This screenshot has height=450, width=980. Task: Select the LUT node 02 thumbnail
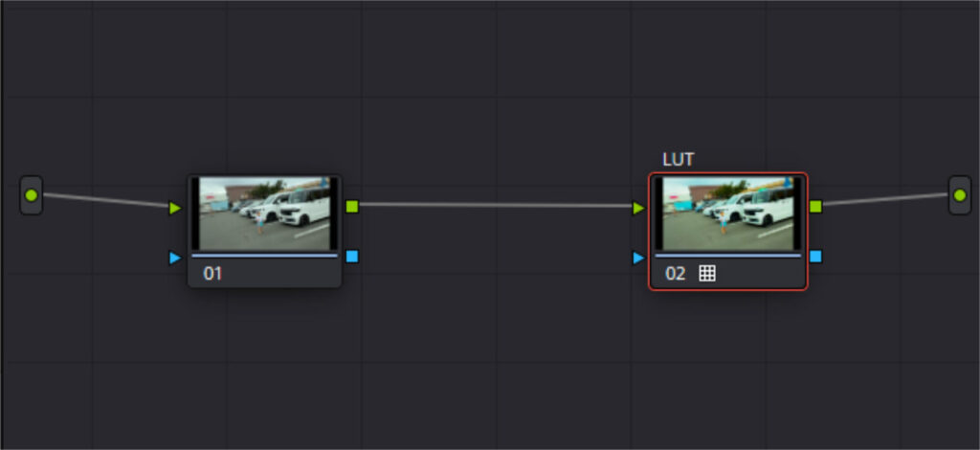(x=727, y=214)
